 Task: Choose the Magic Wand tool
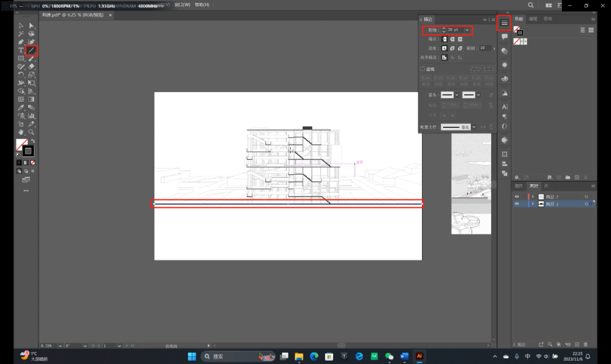[x=21, y=34]
